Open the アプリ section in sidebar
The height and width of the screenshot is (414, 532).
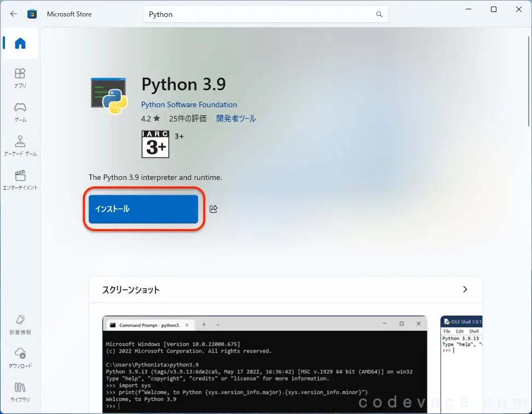[x=20, y=78]
